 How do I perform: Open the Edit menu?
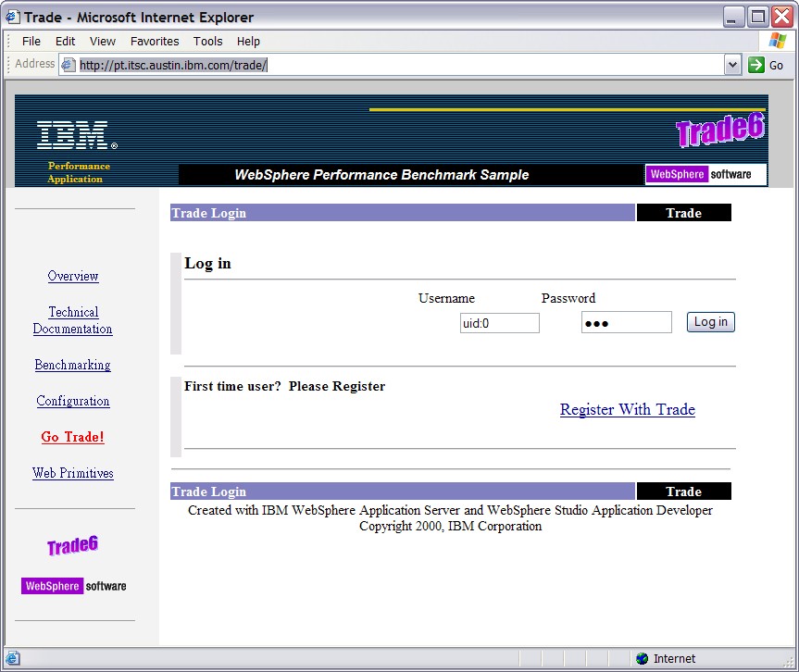[x=65, y=42]
